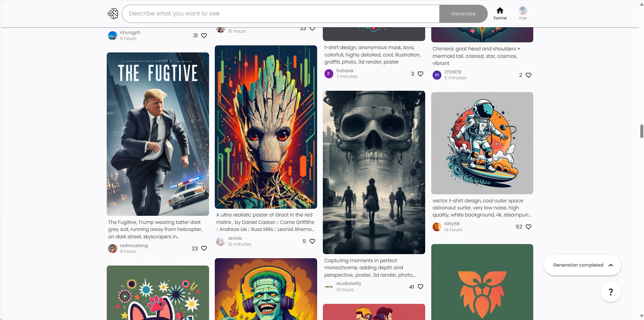Screen dimensions: 644x320
Task: Visit the studiofotify username link
Action: [349, 283]
